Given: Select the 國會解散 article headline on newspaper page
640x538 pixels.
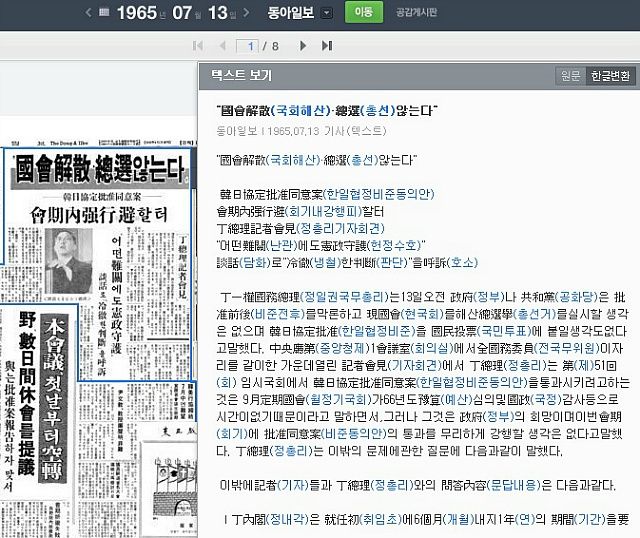Looking at the screenshot, I should [x=100, y=169].
